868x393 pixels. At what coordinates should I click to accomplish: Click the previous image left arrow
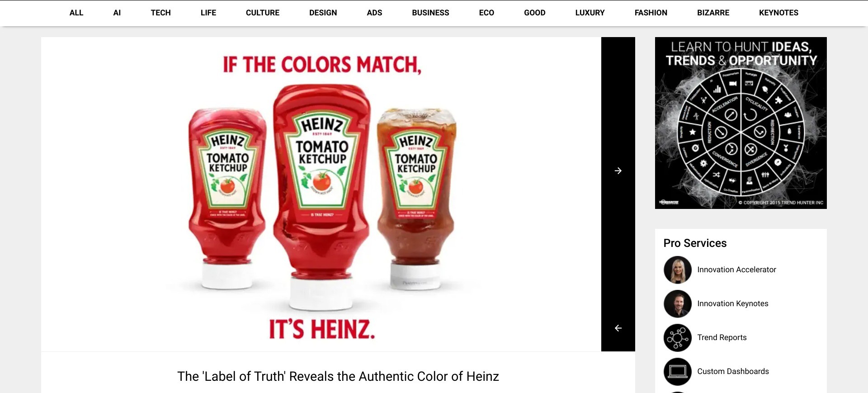618,328
